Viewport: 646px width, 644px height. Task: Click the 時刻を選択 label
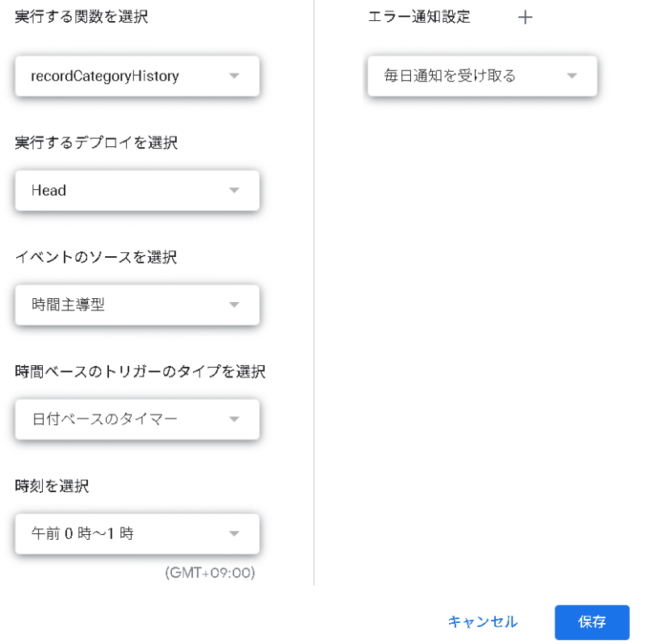pyautogui.click(x=52, y=486)
